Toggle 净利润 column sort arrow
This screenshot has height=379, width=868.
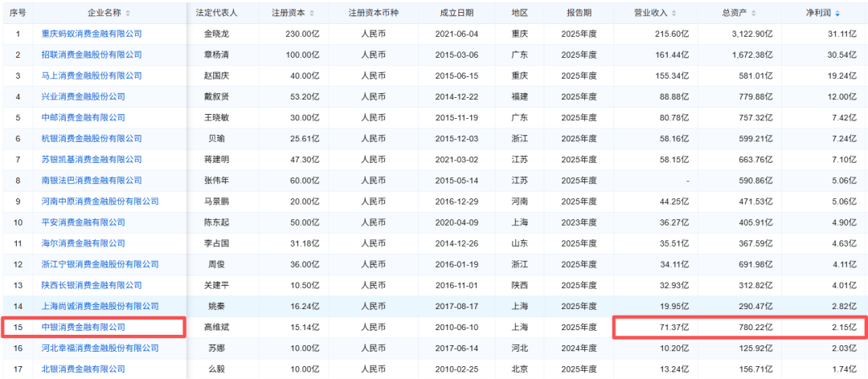(837, 13)
